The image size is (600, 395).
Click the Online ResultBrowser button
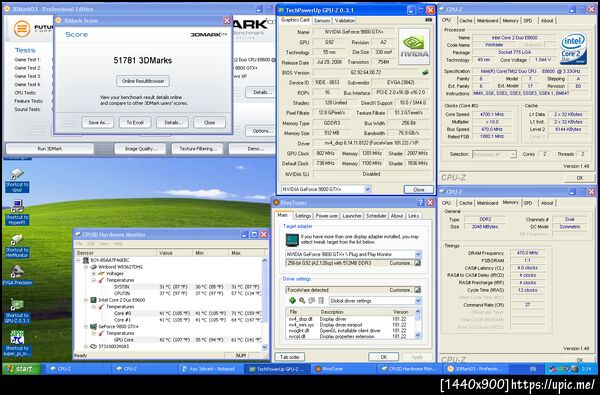click(143, 81)
